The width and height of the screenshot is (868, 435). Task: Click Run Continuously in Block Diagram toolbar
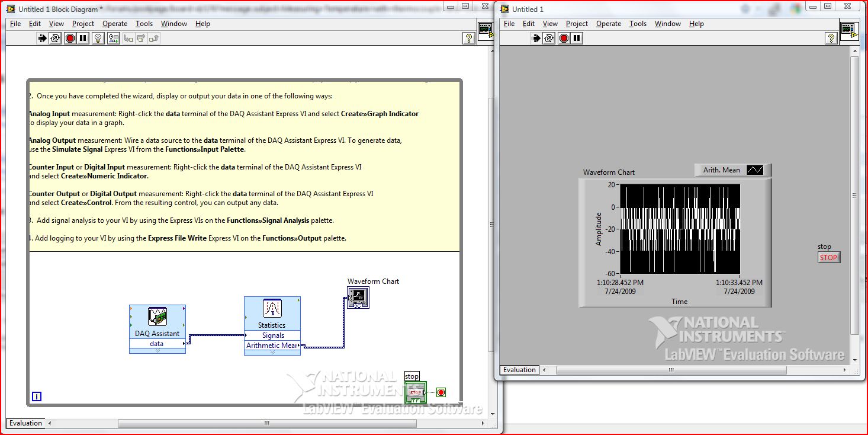(x=55, y=39)
